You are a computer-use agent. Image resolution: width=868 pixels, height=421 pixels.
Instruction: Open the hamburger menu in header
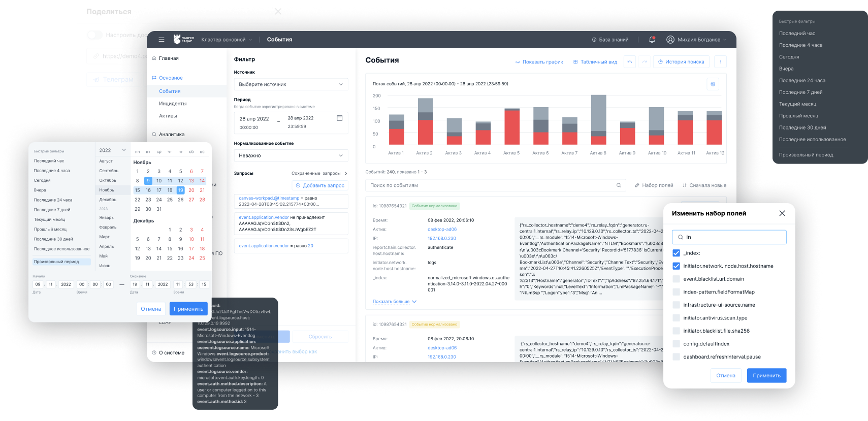162,40
